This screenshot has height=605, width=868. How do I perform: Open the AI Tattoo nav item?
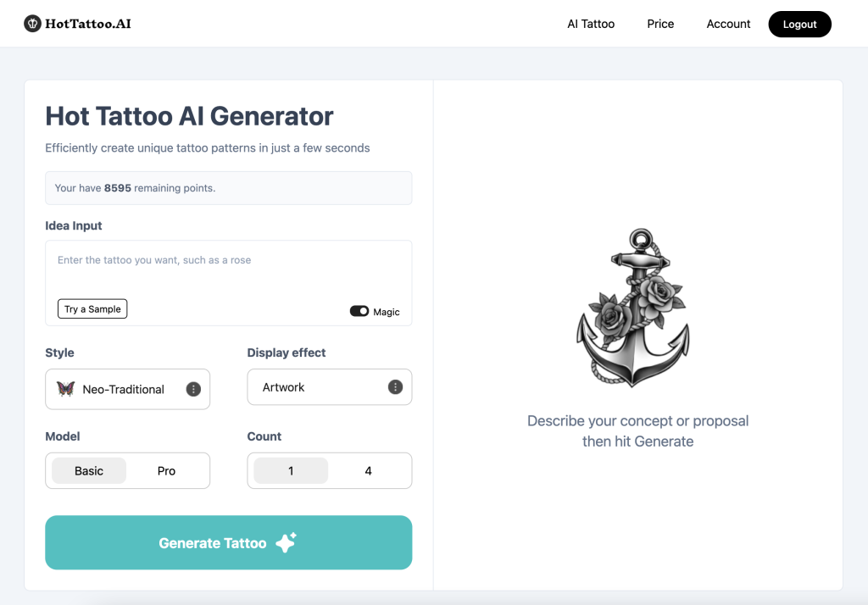click(591, 24)
